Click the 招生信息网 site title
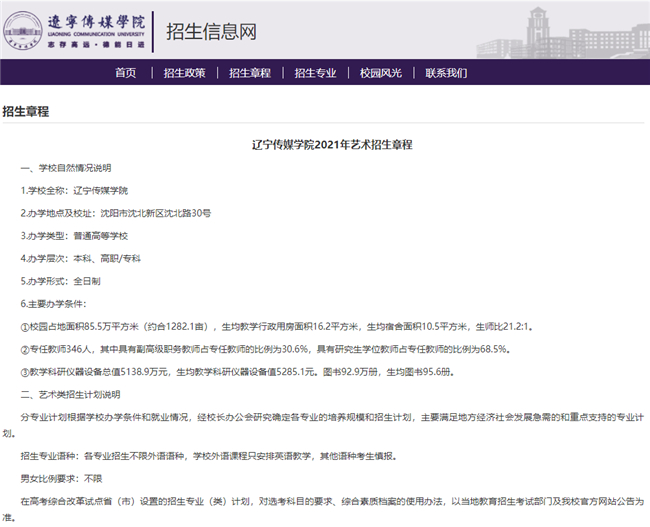This screenshot has width=650, height=527. pyautogui.click(x=212, y=32)
